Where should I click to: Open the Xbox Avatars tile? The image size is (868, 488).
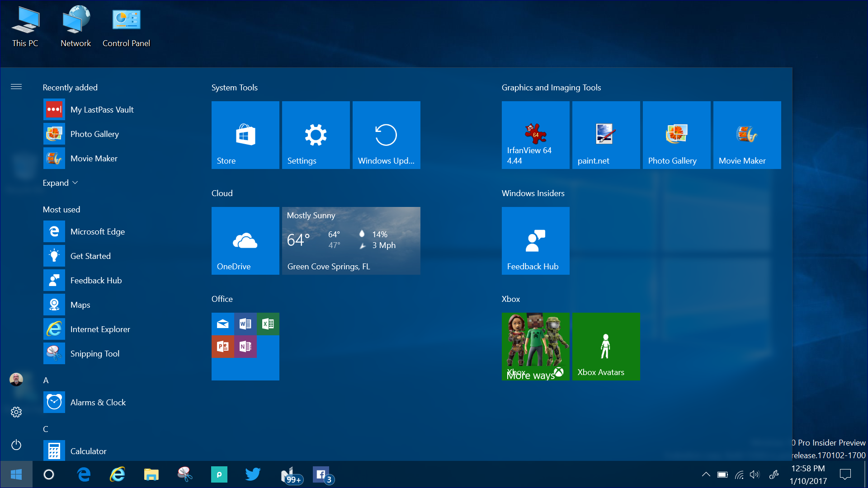[606, 346]
